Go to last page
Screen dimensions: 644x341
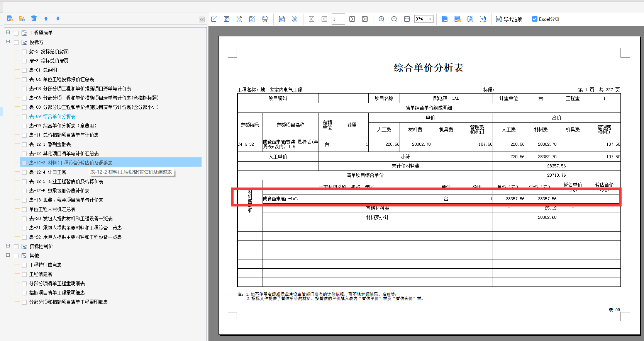[x=365, y=19]
